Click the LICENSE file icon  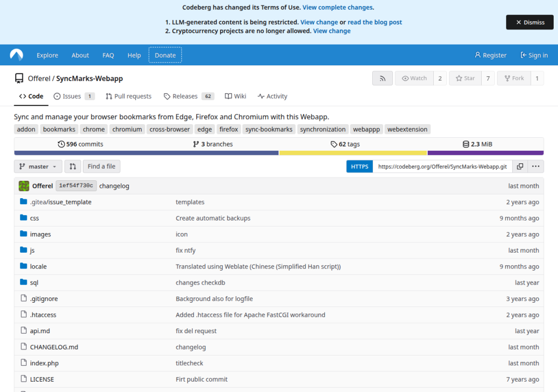tap(23, 379)
